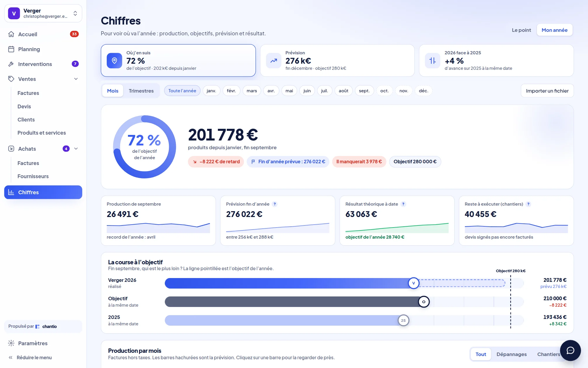
Task: Select Dépannages tab in Production par mois
Action: [512, 354]
